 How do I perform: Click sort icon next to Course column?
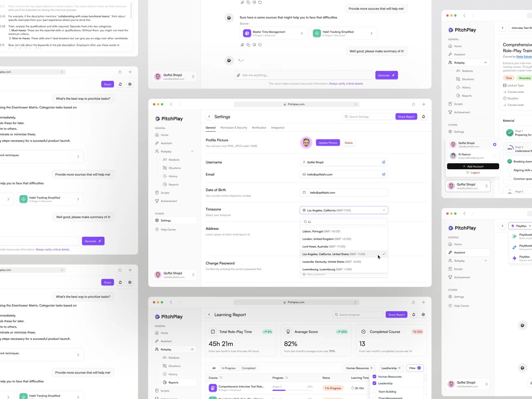(x=221, y=378)
